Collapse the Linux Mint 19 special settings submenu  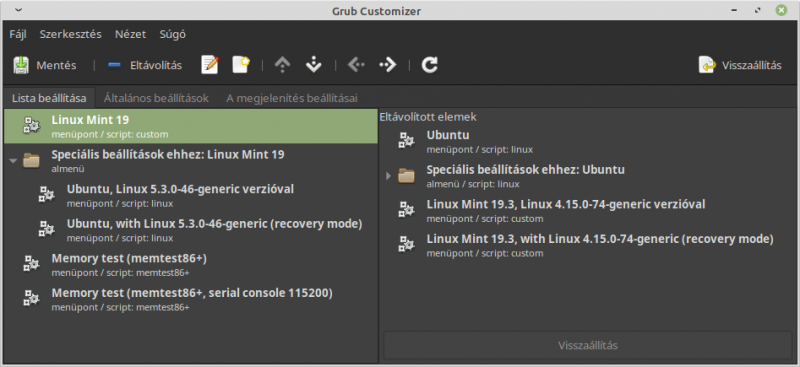coord(13,161)
